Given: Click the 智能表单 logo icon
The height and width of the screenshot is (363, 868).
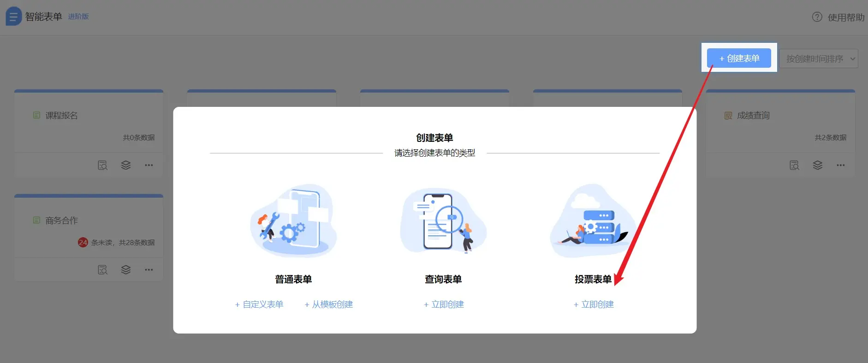Looking at the screenshot, I should pyautogui.click(x=13, y=17).
